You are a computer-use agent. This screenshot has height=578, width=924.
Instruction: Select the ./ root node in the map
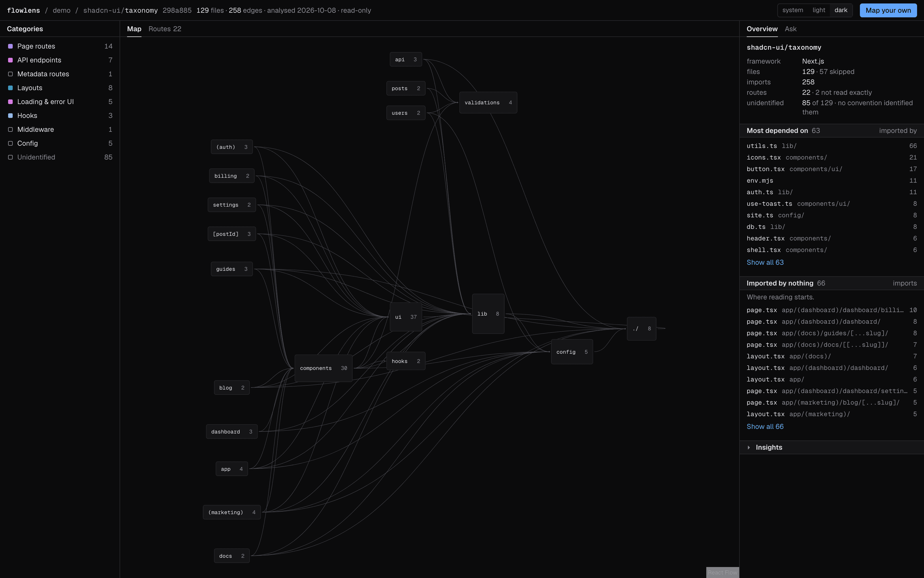(x=641, y=328)
